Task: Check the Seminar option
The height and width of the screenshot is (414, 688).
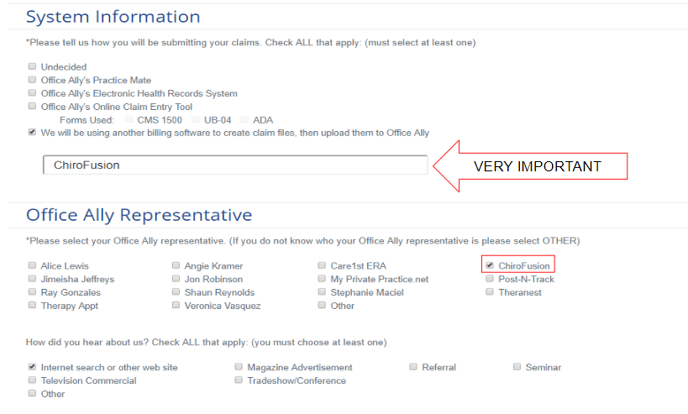Action: click(517, 367)
